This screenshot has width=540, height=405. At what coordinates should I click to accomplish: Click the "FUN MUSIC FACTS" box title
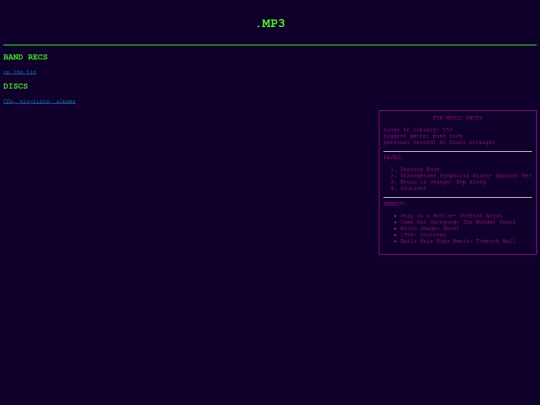(x=457, y=118)
